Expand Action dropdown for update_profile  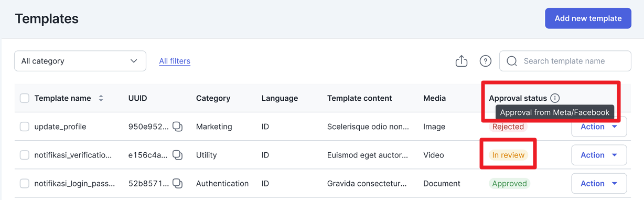[x=599, y=127]
